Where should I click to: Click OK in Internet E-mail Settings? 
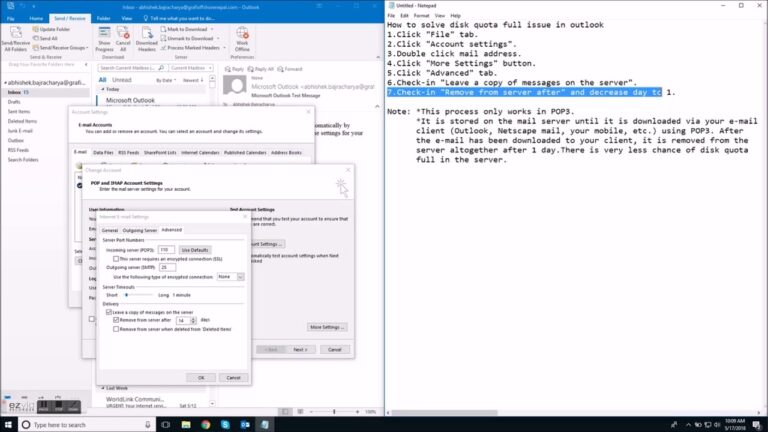tap(201, 378)
